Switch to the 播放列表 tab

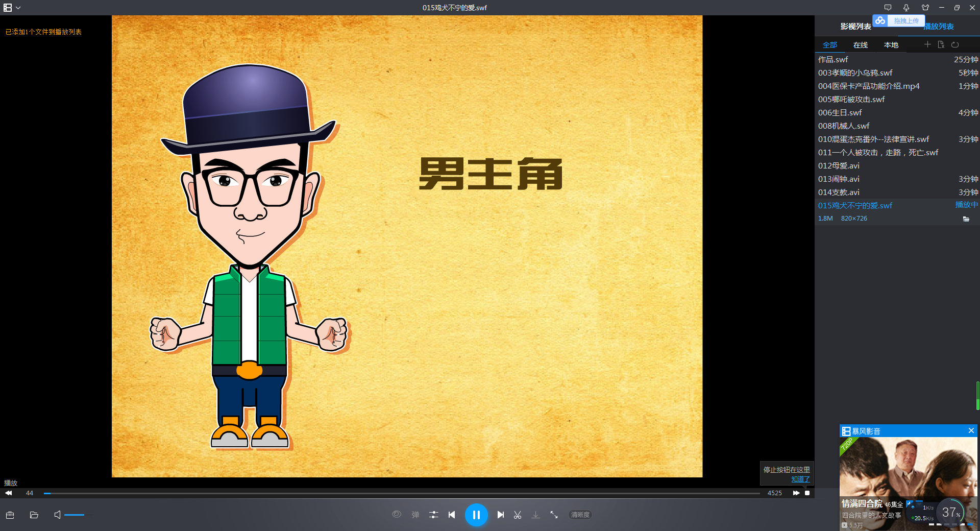pos(939,27)
